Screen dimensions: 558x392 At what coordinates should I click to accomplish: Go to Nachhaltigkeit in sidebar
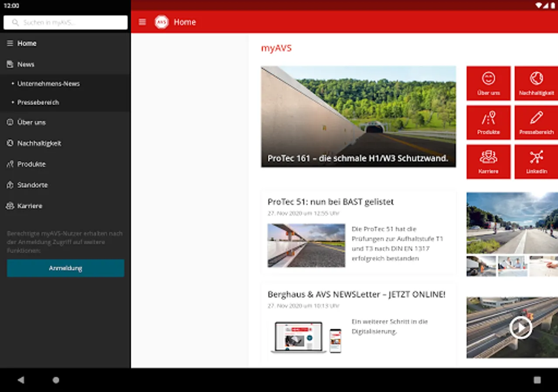65,143
